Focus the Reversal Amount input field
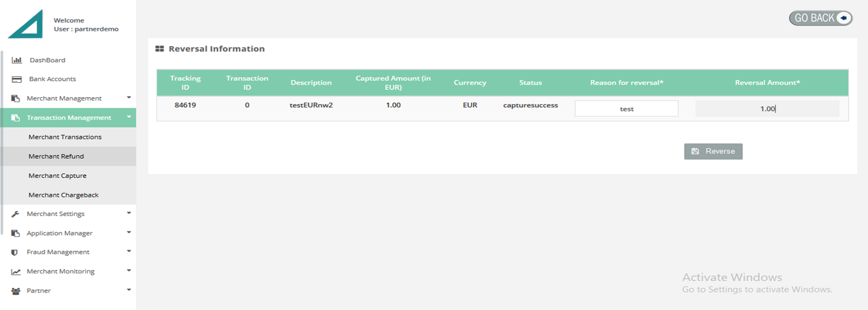The height and width of the screenshot is (310, 868). (767, 108)
